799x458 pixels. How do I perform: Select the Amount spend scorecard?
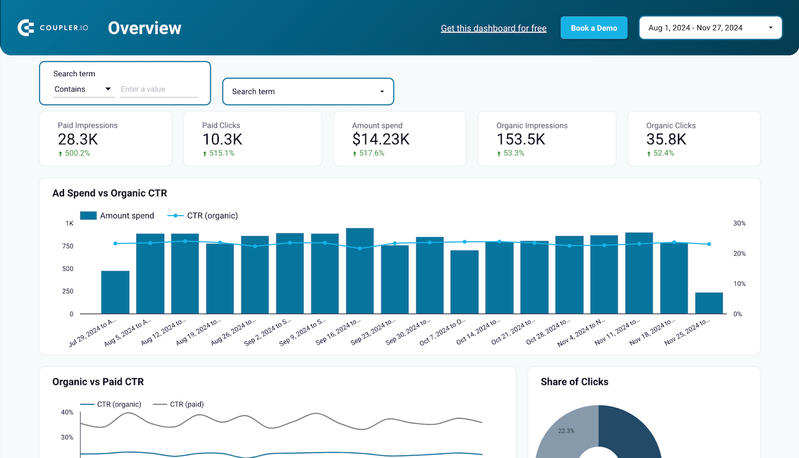394,139
